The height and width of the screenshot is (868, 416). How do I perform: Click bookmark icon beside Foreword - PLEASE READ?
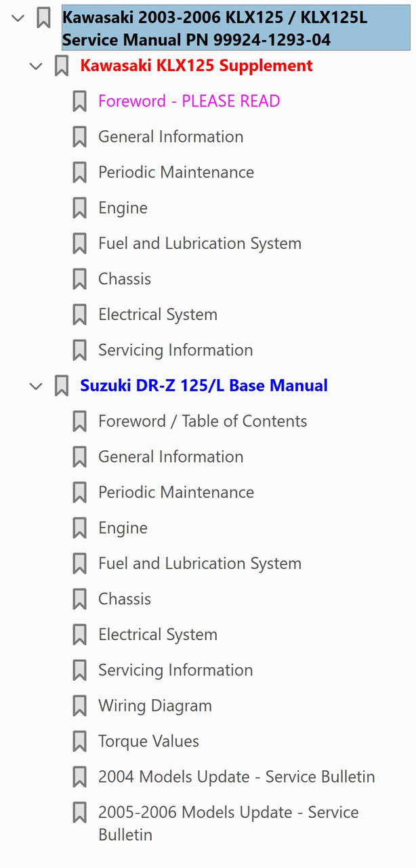click(x=79, y=101)
